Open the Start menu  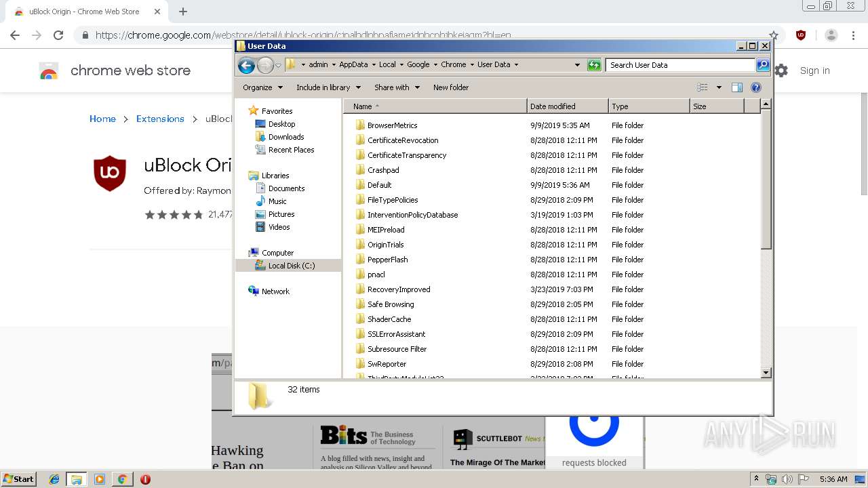[19, 479]
